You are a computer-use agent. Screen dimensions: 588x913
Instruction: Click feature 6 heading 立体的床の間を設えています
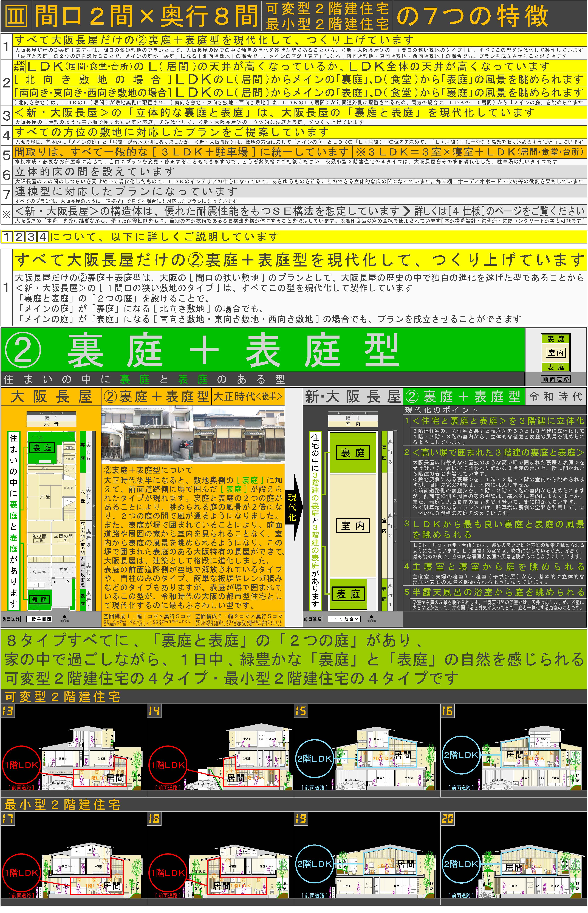pos(95,172)
